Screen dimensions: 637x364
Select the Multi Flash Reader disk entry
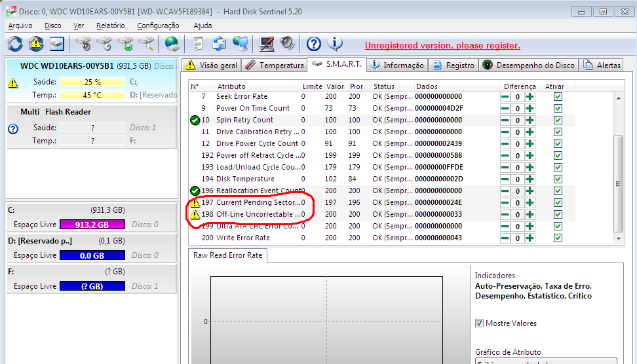(x=92, y=127)
